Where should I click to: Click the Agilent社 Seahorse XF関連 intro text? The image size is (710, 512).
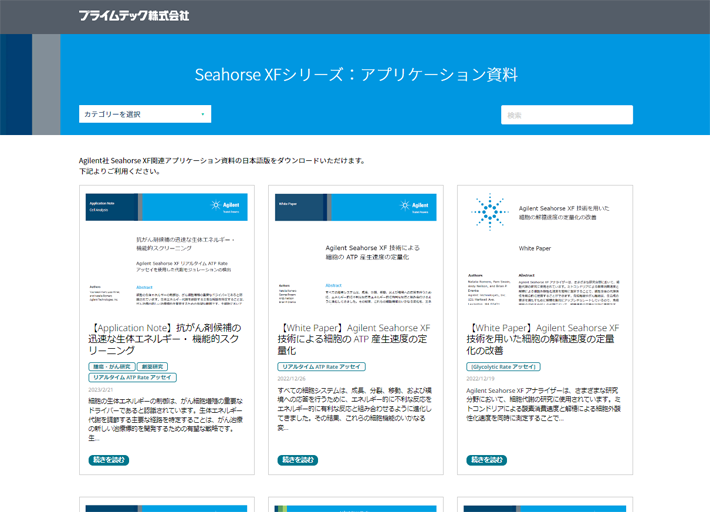pyautogui.click(x=222, y=161)
